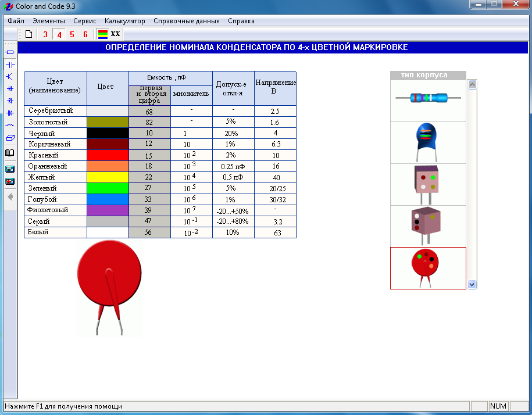This screenshot has width=532, height=415.
Task: Pick the gold color swatch
Action: (108, 122)
